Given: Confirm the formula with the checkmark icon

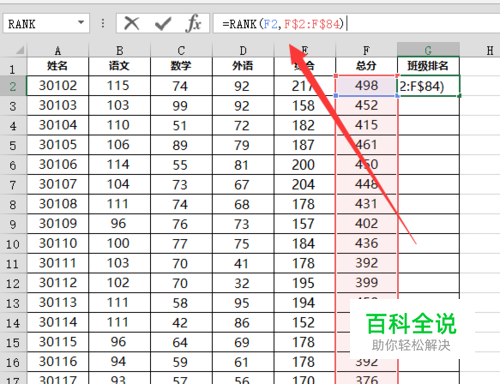Looking at the screenshot, I should click(163, 24).
